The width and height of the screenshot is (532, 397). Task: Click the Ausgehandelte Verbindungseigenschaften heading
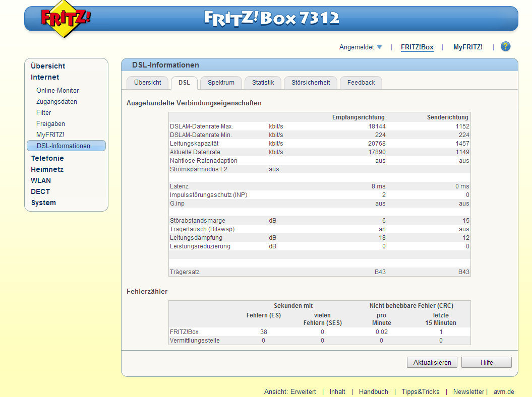194,103
